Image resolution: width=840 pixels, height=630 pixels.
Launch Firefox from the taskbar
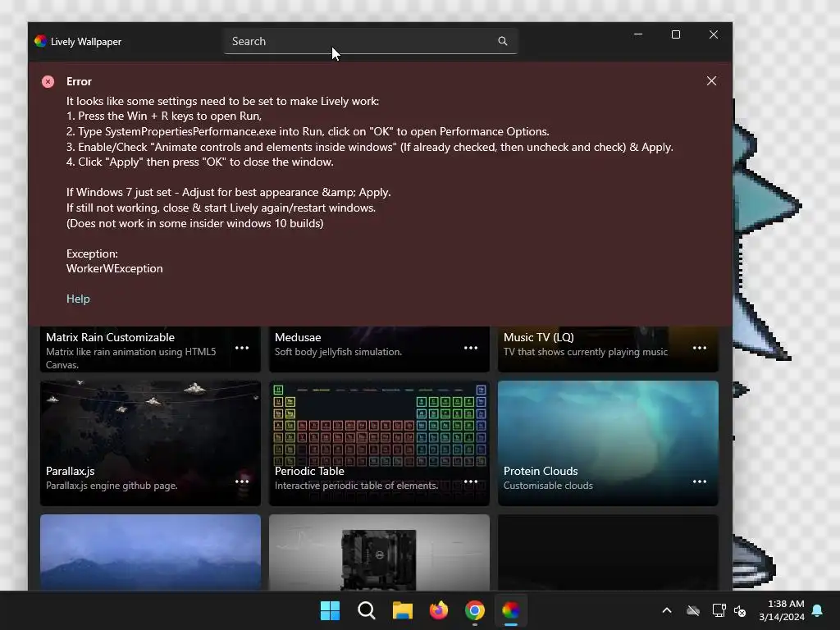pyautogui.click(x=439, y=610)
